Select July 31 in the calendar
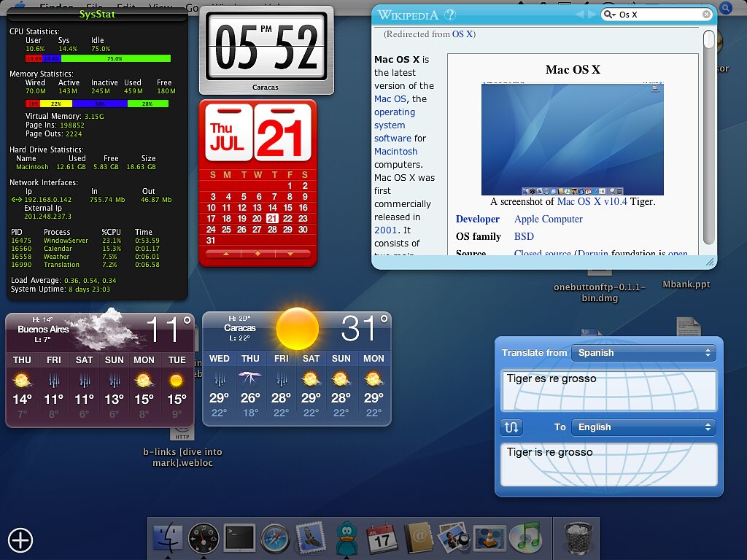 pos(211,241)
